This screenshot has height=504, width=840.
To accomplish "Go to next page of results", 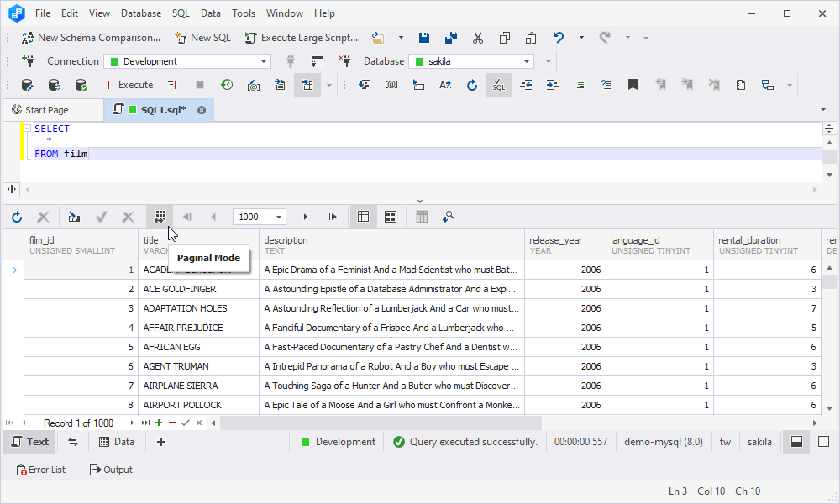I will [306, 217].
